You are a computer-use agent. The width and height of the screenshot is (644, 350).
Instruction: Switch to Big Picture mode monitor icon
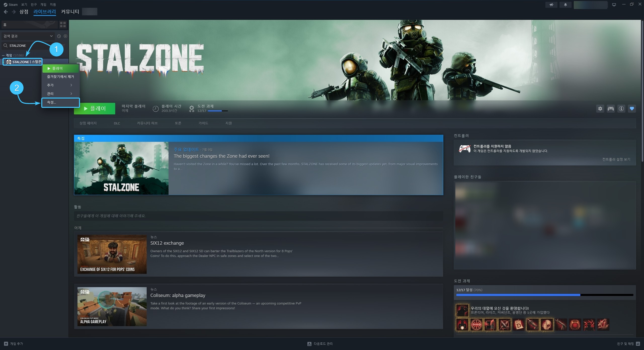point(614,5)
